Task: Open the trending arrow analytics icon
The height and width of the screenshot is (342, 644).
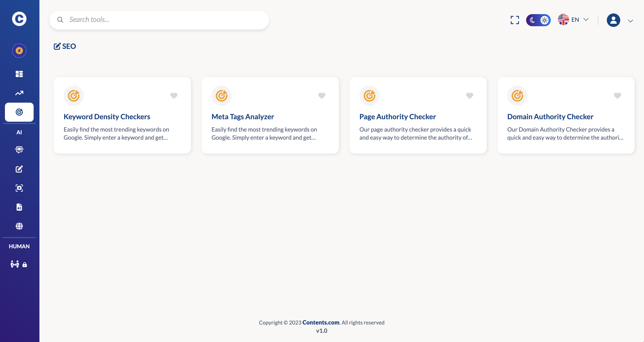Action: point(19,93)
